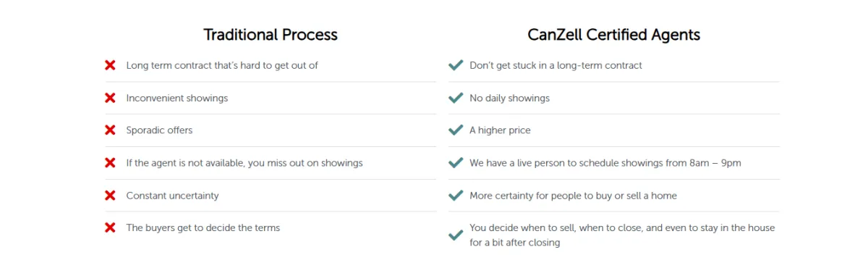868x276 pixels.
Task: Select the 'Traditional Process' heading
Action: pyautogui.click(x=271, y=35)
